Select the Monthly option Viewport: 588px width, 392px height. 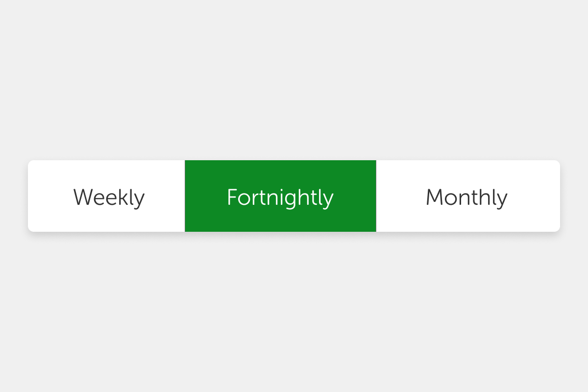[466, 197]
